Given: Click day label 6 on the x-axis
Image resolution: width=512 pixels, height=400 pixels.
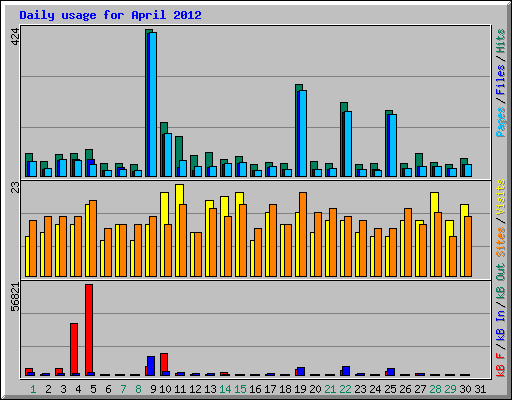Looking at the screenshot, I should coord(108,389).
